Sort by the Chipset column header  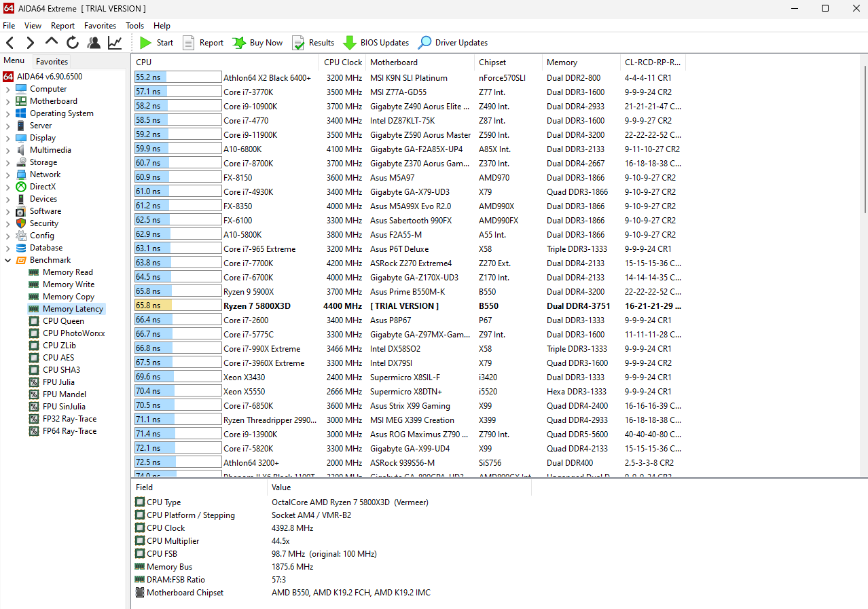pyautogui.click(x=508, y=62)
